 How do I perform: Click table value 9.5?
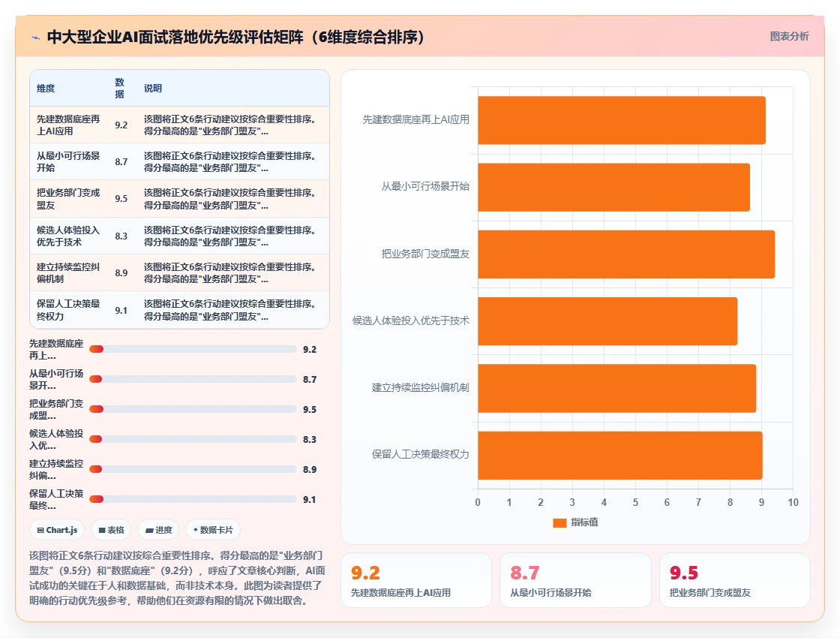[x=121, y=198]
